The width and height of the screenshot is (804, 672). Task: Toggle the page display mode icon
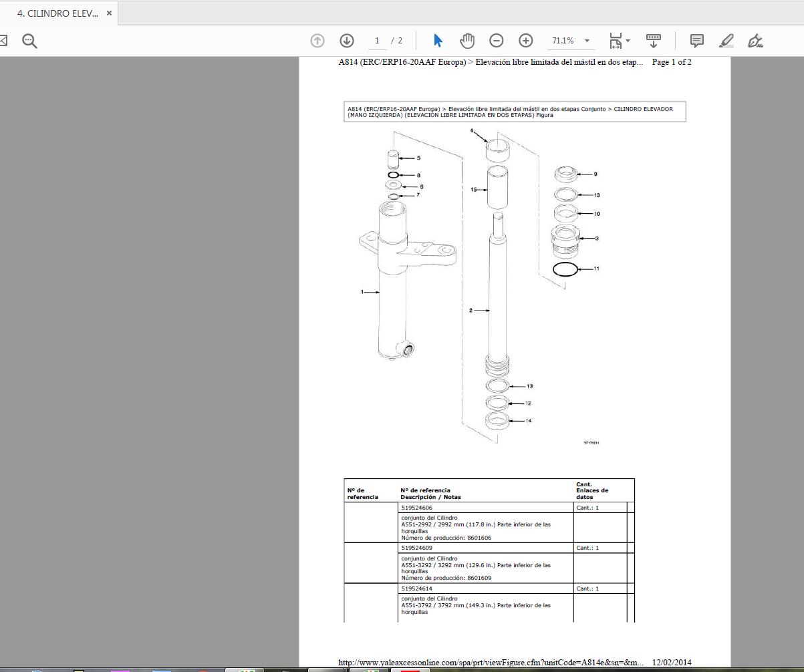(x=616, y=40)
